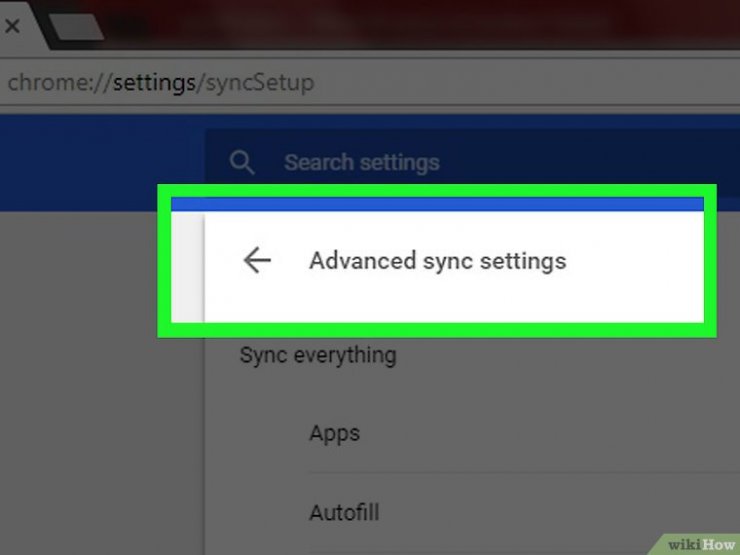Click the magnifier icon in settings search
Screen dimensions: 740x555
click(241, 162)
